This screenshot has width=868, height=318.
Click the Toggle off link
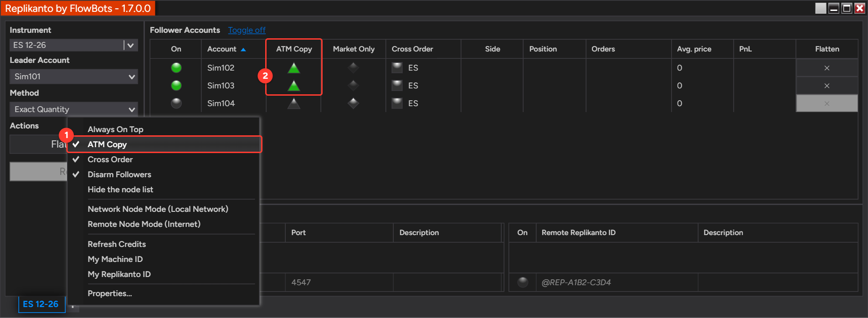[x=247, y=30]
